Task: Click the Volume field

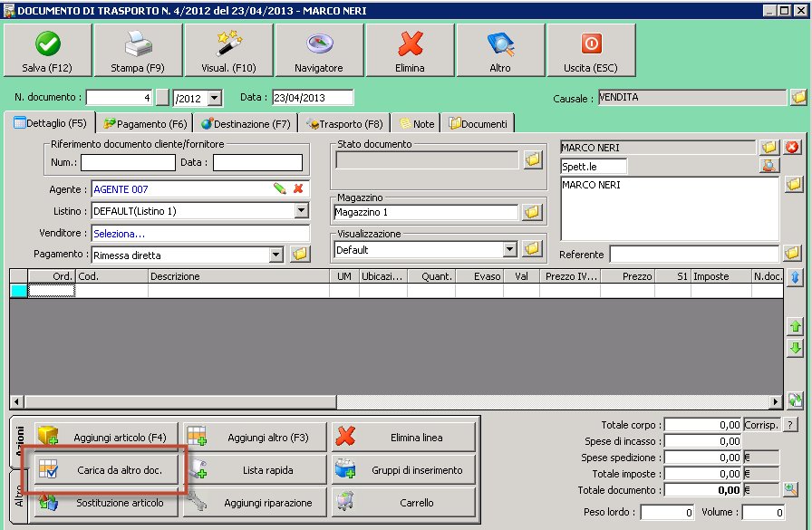Action: (x=763, y=512)
